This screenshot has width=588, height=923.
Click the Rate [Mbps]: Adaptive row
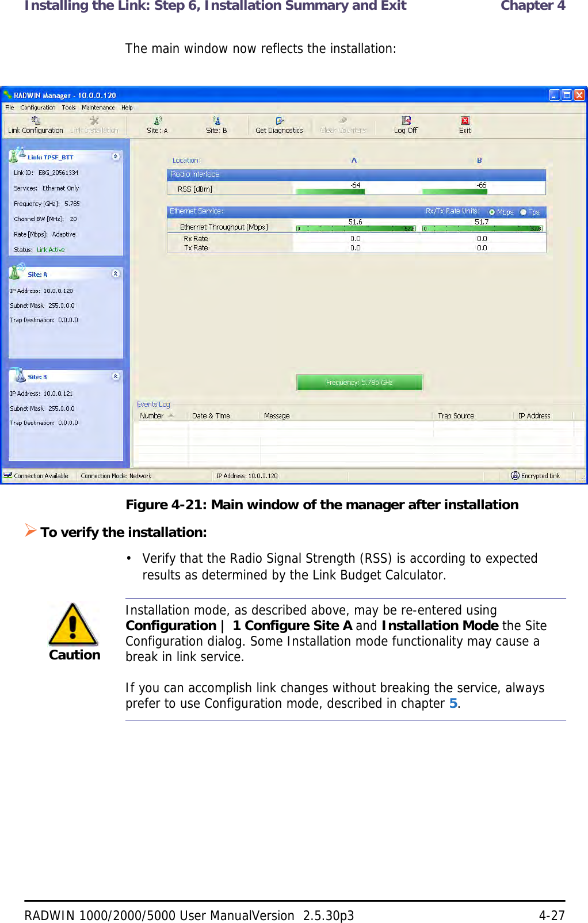pyautogui.click(x=45, y=234)
